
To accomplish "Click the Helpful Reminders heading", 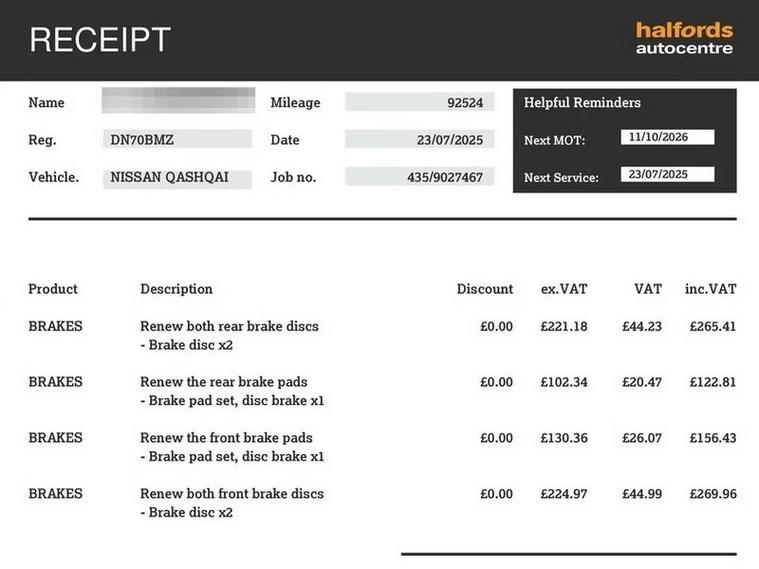I will (582, 103).
